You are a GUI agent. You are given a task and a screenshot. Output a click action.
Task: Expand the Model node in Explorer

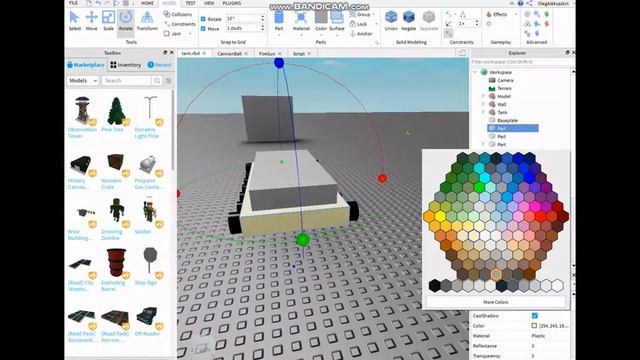coord(483,96)
